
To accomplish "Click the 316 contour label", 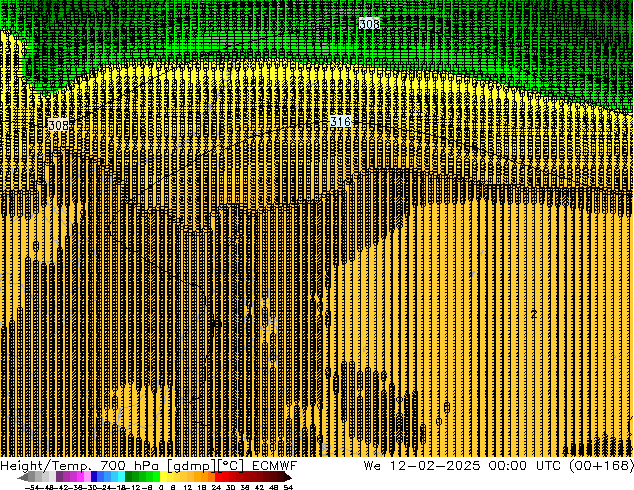I will [x=340, y=121].
